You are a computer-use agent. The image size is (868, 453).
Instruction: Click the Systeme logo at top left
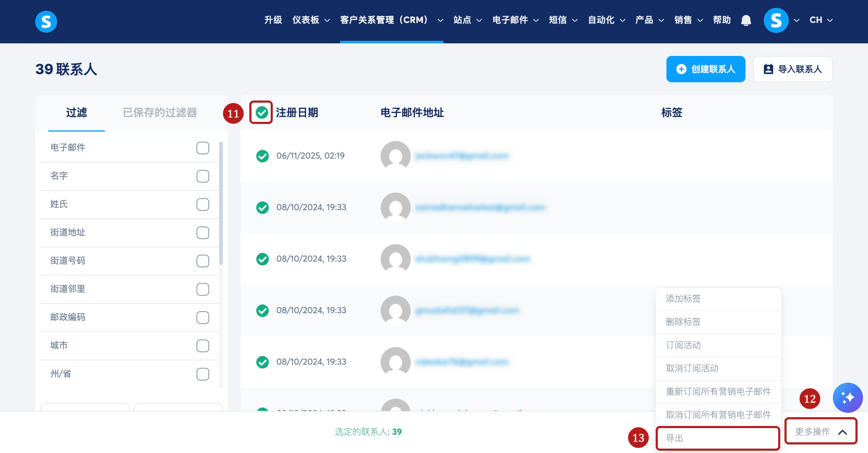[46, 21]
